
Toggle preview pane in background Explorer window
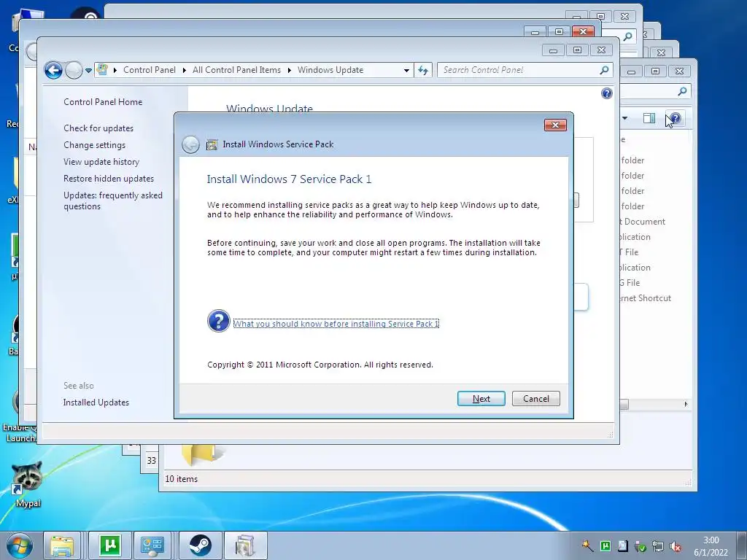pos(649,118)
